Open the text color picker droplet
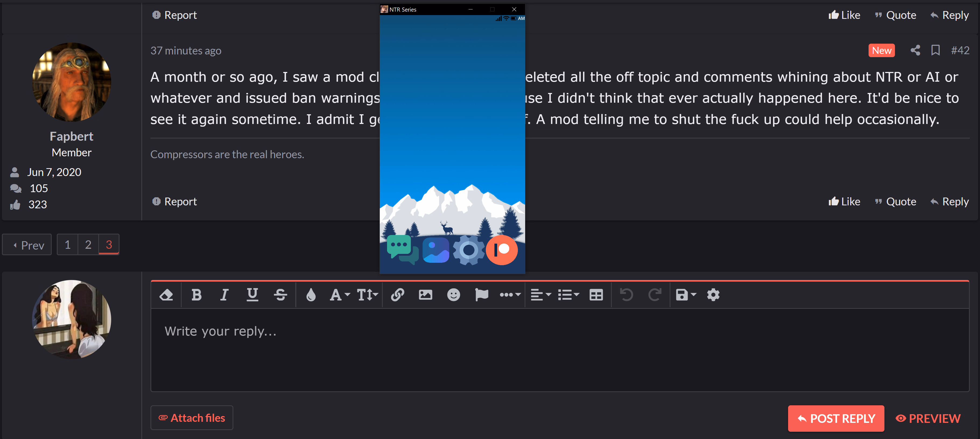980x439 pixels. 311,295
